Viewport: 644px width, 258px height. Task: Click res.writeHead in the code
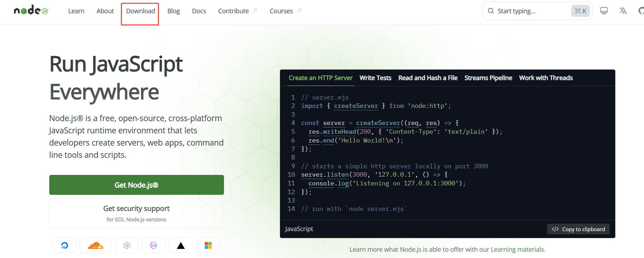332,132
